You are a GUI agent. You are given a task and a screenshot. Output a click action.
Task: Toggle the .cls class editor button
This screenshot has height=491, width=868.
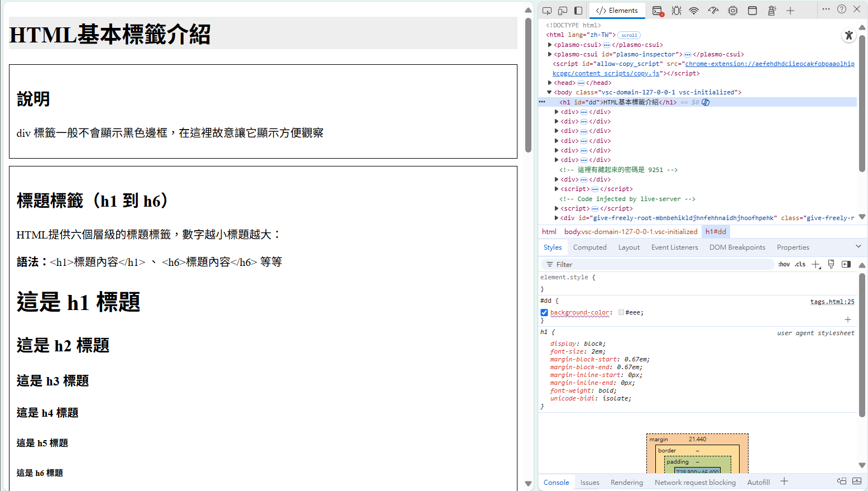(800, 264)
